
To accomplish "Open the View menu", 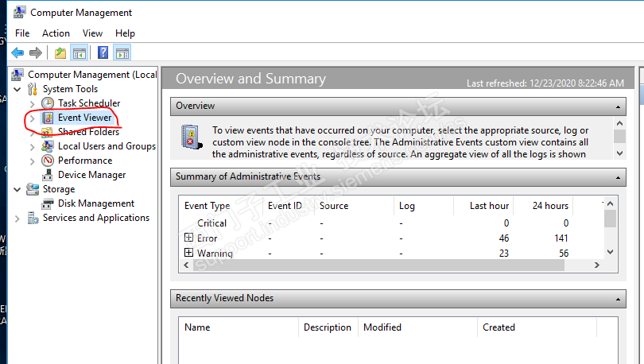I will (x=92, y=33).
